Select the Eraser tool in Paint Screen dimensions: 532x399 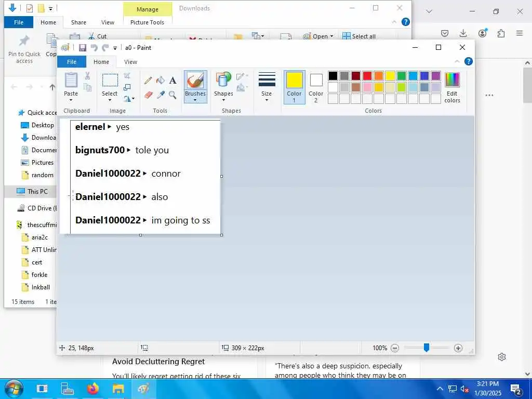[148, 95]
